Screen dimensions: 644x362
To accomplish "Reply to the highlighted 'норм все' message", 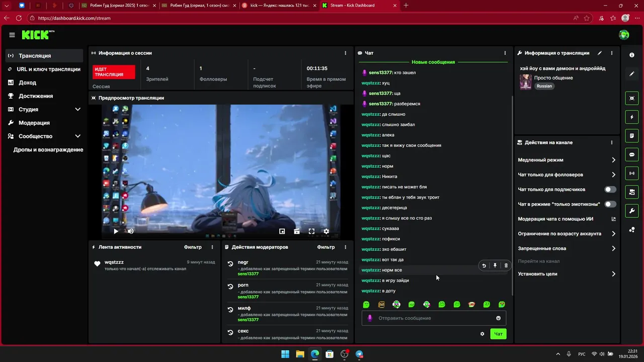I will 484,265.
